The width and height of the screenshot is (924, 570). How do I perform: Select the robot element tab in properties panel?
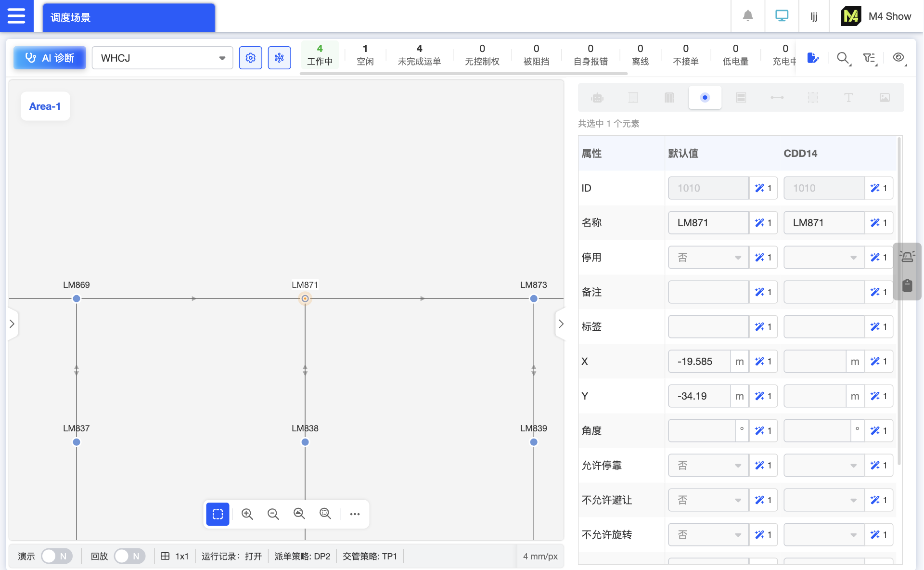[x=597, y=97]
